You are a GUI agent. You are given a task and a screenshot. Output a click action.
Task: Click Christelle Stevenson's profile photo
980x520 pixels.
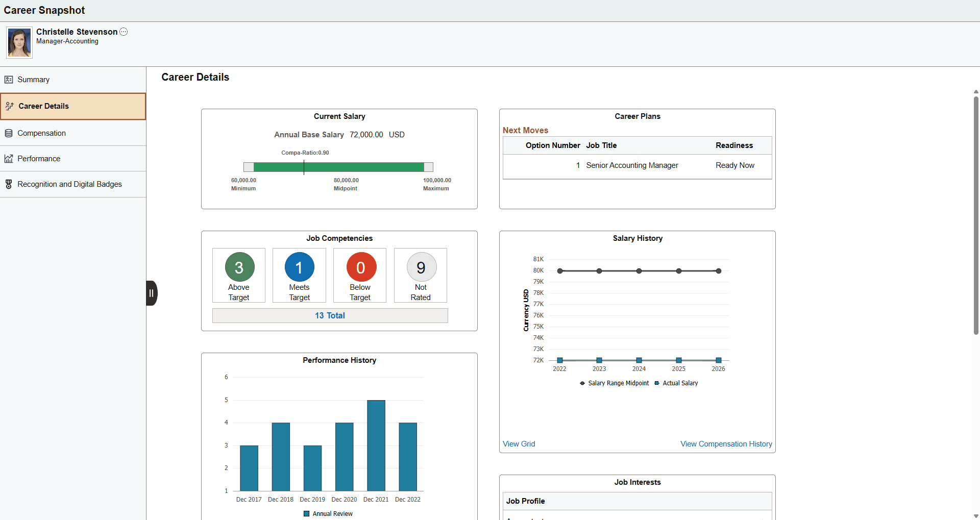pyautogui.click(x=19, y=43)
